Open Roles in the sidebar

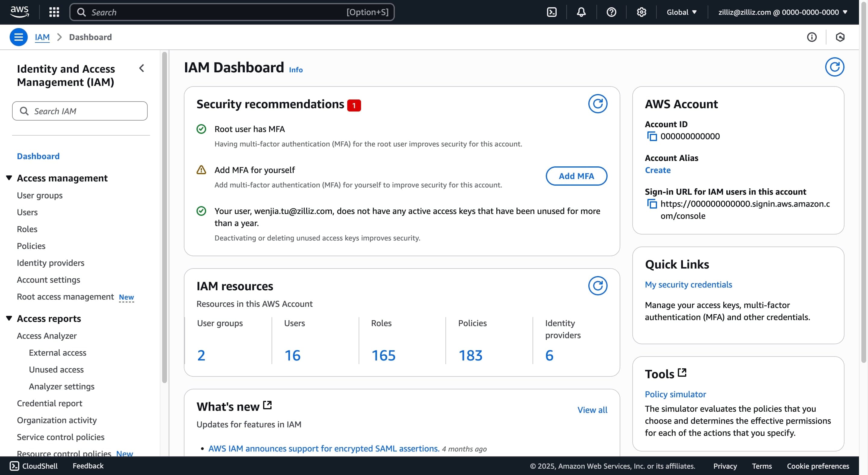coord(27,229)
